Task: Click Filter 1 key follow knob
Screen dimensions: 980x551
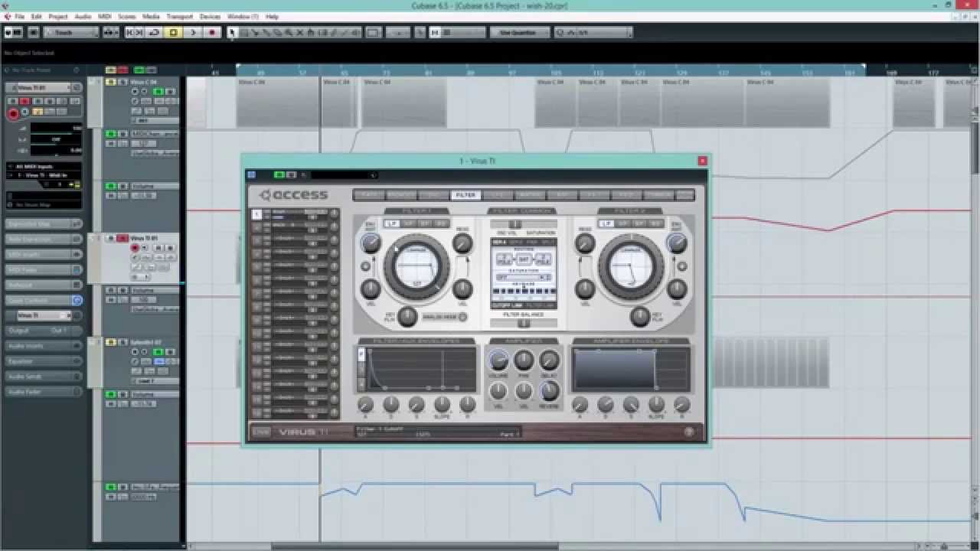Action: click(x=407, y=316)
